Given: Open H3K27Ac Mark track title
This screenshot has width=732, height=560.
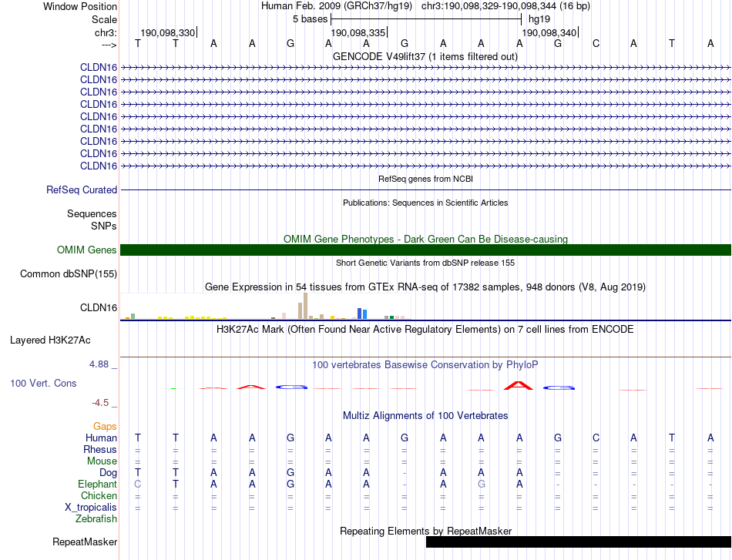Looking at the screenshot, I should pyautogui.click(x=425, y=330).
